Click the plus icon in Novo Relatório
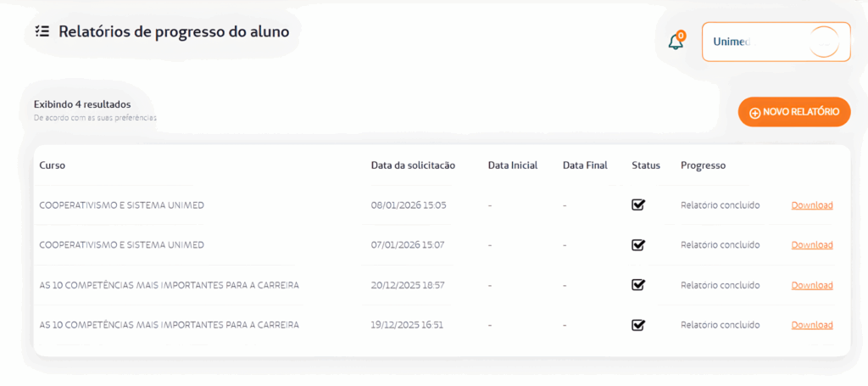868x386 pixels. 754,113
